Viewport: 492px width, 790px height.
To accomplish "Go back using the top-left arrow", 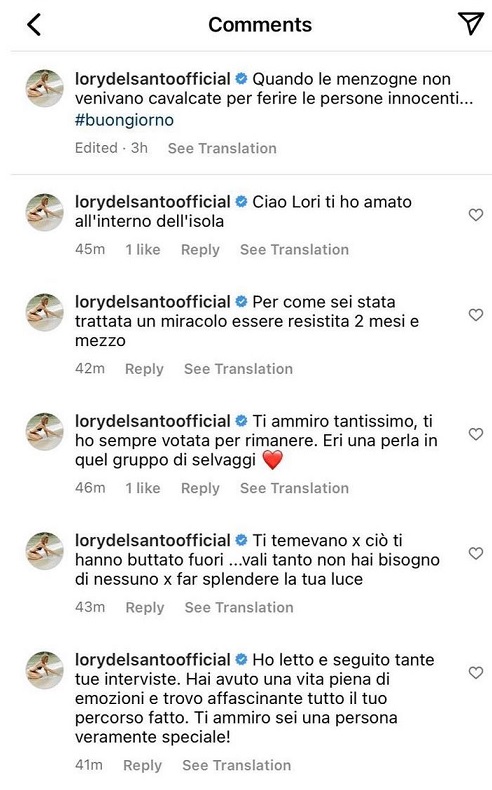I will tap(34, 25).
